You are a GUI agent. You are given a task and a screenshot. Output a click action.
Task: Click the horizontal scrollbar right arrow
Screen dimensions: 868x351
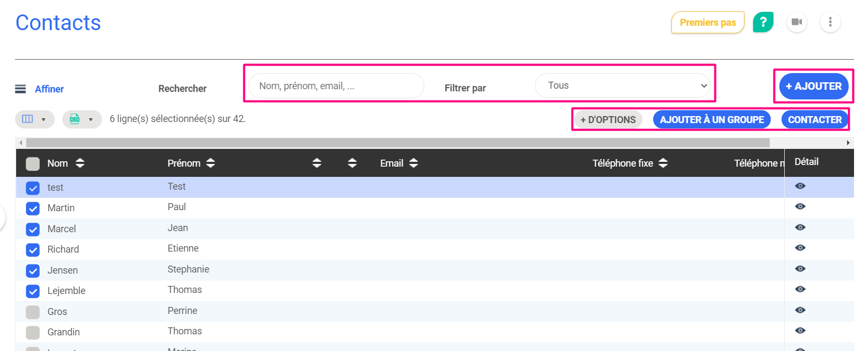click(848, 143)
